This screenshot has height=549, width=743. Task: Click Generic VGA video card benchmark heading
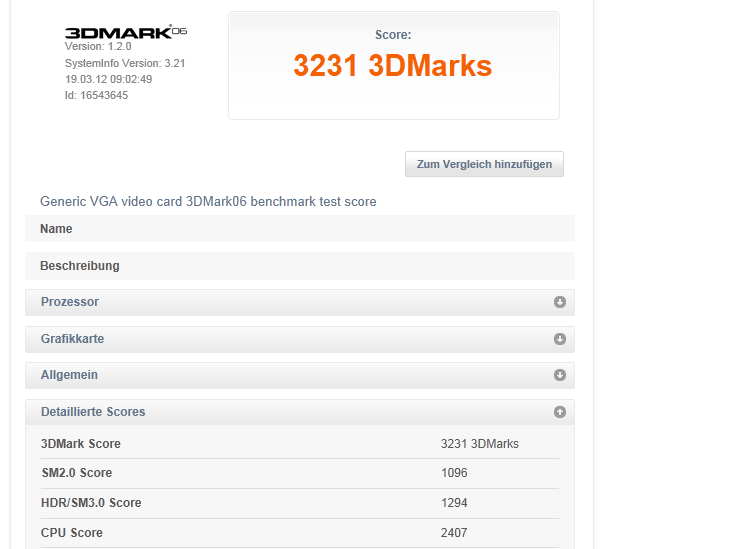pos(208,201)
